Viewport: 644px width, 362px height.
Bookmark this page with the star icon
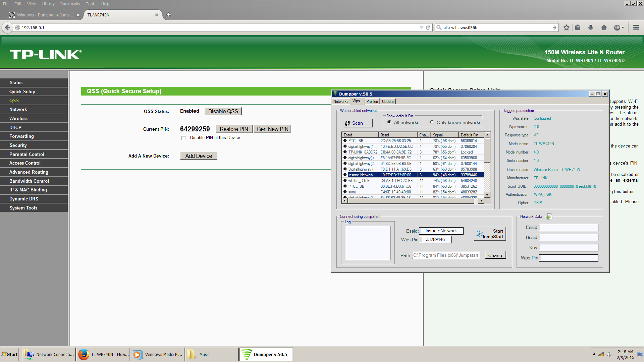[567, 27]
